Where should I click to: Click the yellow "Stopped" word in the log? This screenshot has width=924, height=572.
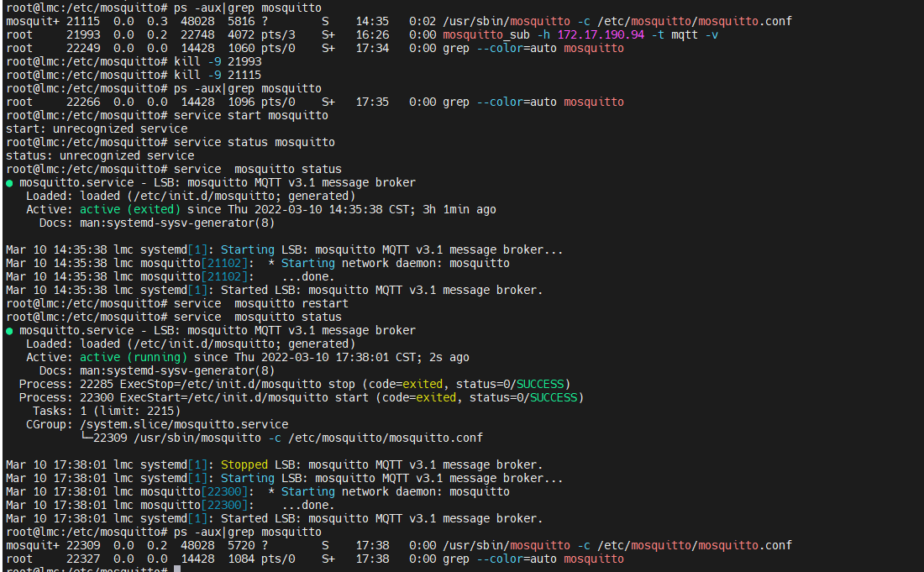244,464
